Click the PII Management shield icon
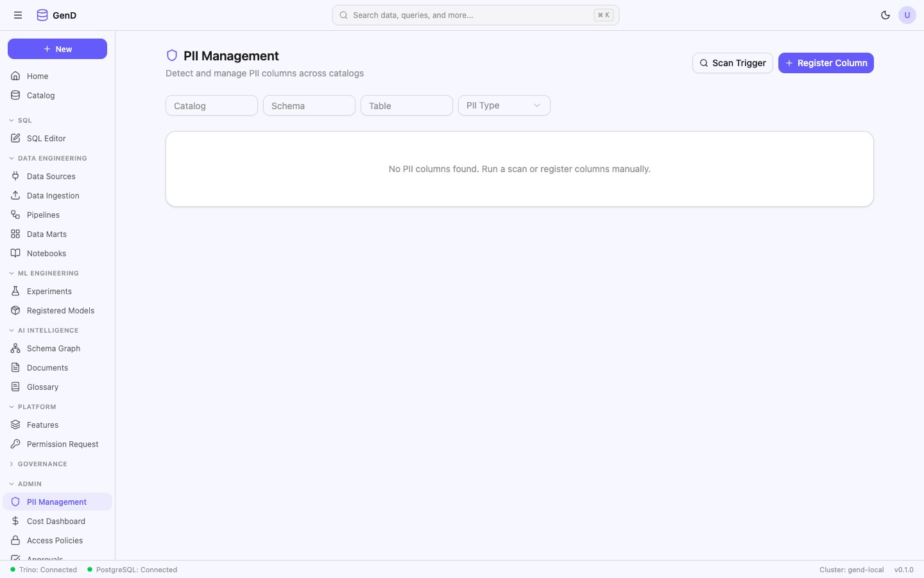Screen dimensions: 924x578 coord(15,502)
